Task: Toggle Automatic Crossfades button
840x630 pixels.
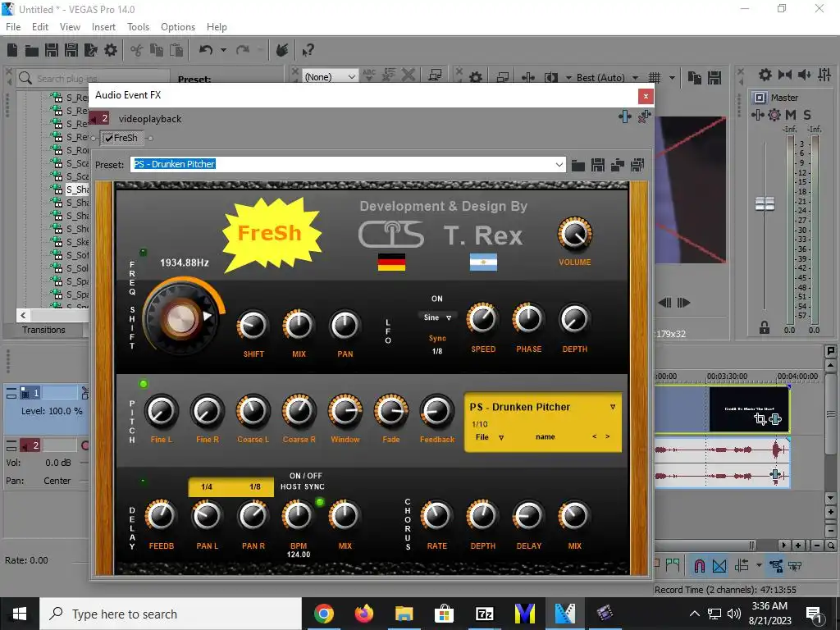Action: click(719, 566)
